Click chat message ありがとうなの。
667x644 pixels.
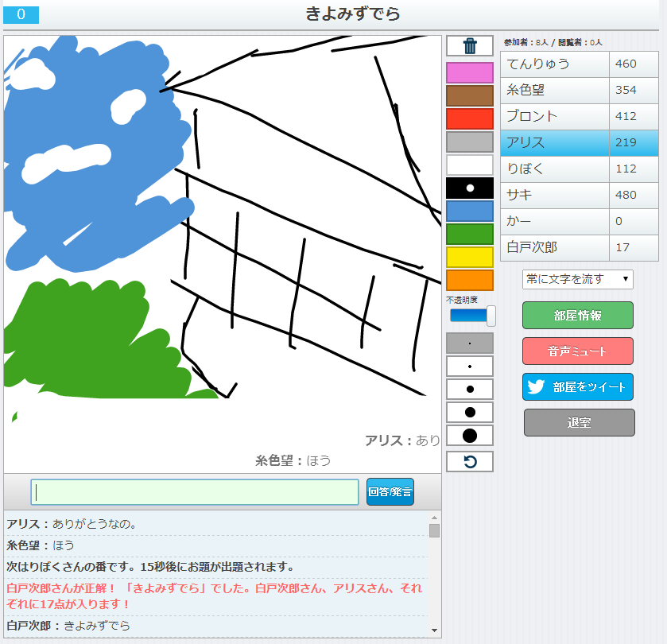[95, 524]
